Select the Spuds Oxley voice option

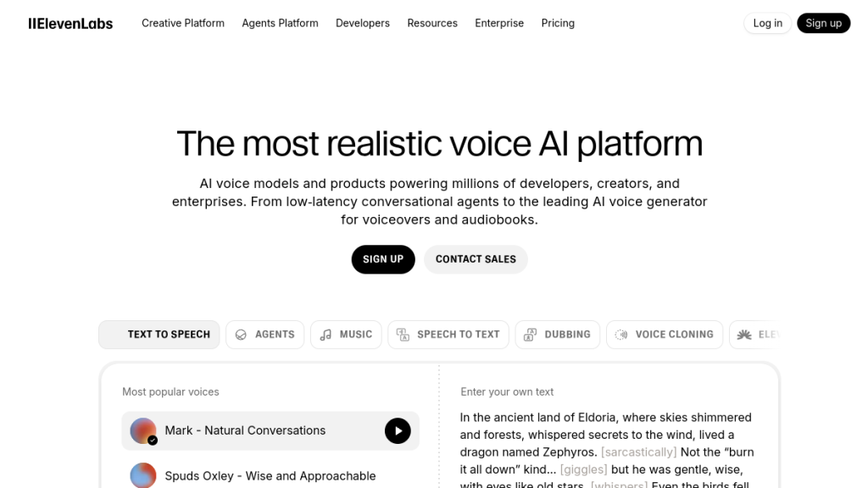click(x=270, y=475)
